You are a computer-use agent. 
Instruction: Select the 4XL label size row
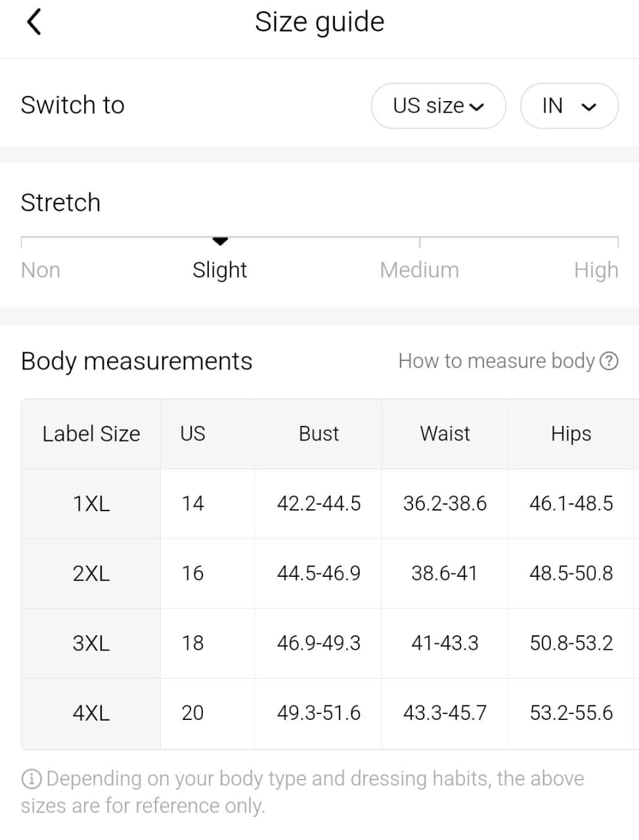[330, 713]
